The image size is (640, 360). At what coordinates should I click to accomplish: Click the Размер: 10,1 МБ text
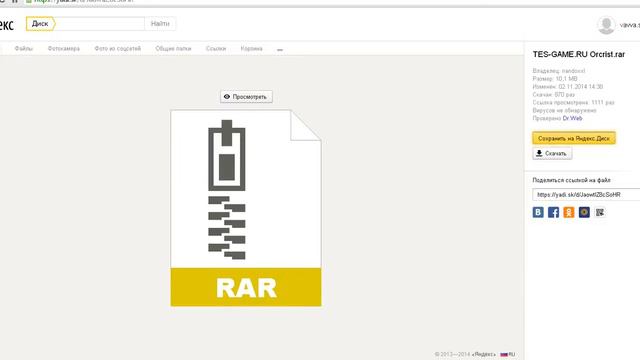pos(555,79)
